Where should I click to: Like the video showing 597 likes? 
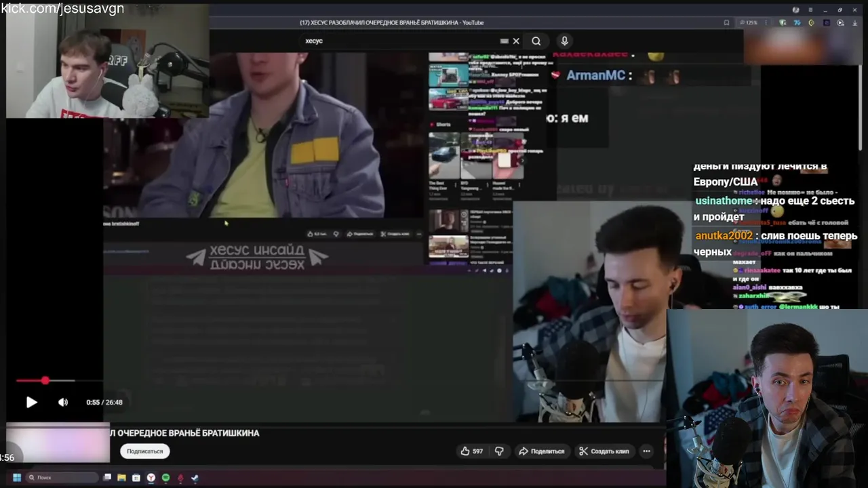click(x=472, y=451)
